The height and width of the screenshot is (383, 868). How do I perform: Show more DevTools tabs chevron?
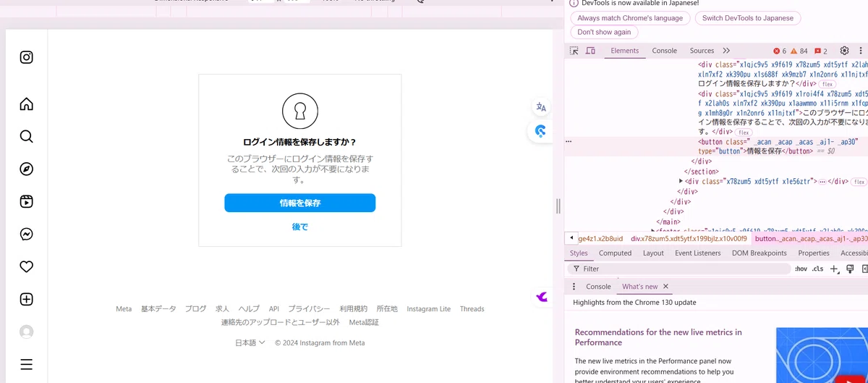point(726,51)
